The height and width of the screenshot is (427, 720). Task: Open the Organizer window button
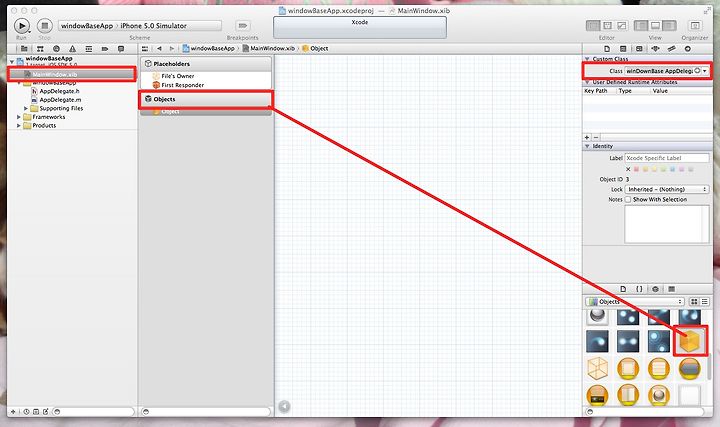[695, 26]
